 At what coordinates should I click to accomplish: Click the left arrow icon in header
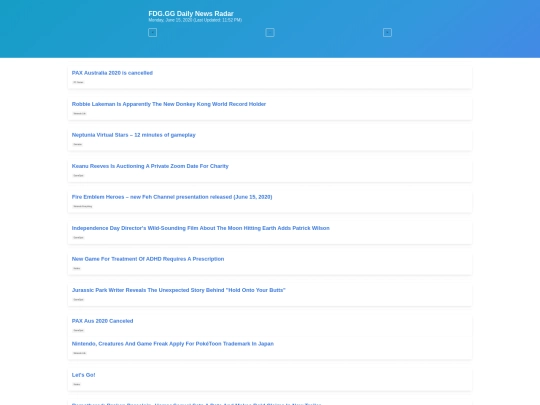pyautogui.click(x=153, y=32)
